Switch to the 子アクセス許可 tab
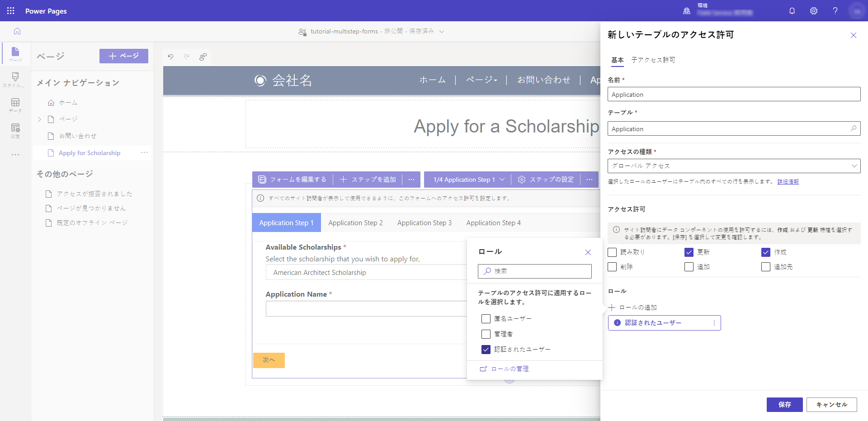Screen dimensions: 868x421 click(x=653, y=60)
